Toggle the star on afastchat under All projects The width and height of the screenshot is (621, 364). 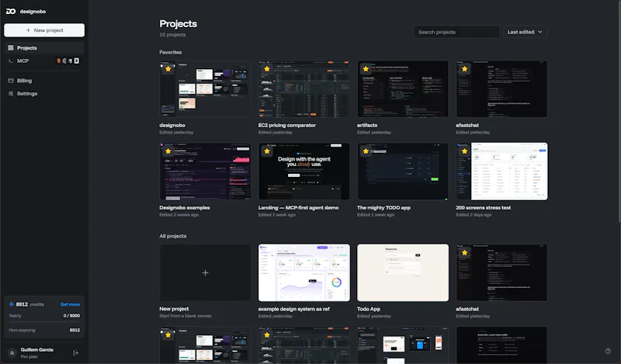pyautogui.click(x=464, y=253)
